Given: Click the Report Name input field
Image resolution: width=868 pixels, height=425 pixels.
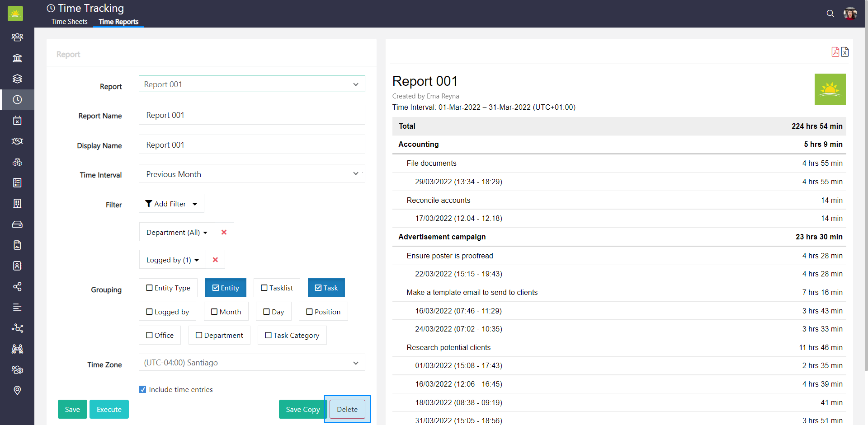Looking at the screenshot, I should (252, 115).
